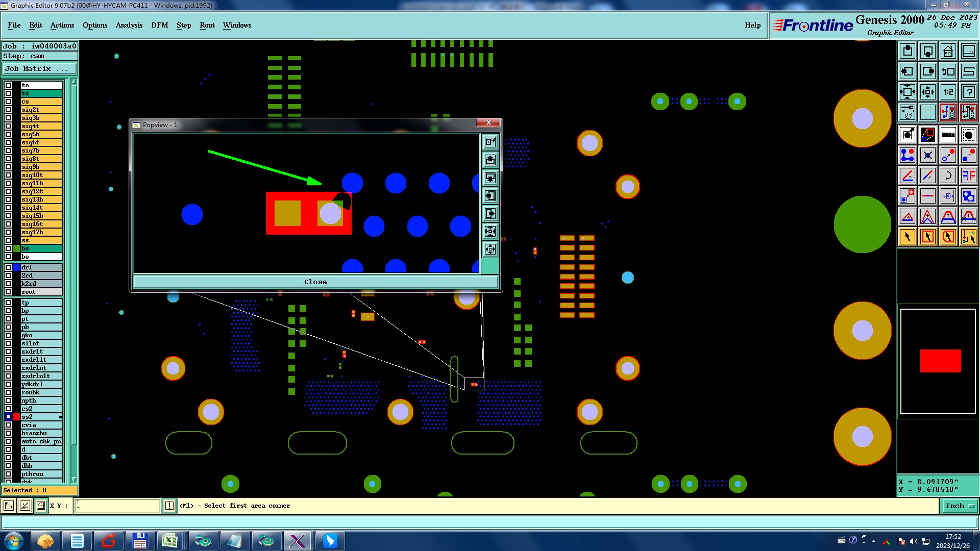Select the single pointer selection tool
Viewport: 980px width, 551px height.
pyautogui.click(x=908, y=237)
